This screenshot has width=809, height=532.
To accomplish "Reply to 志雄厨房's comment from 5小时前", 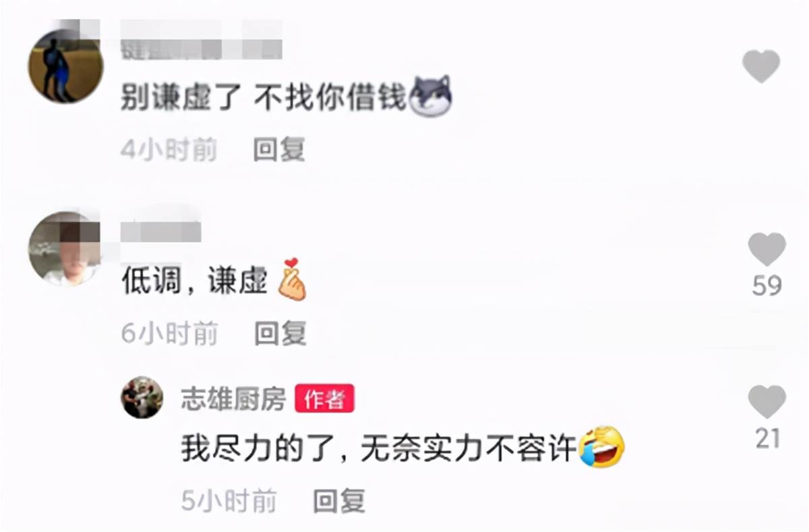I will (339, 501).
